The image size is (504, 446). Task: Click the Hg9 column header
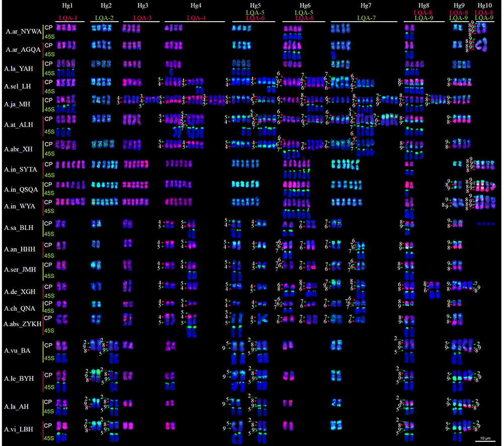pos(459,6)
